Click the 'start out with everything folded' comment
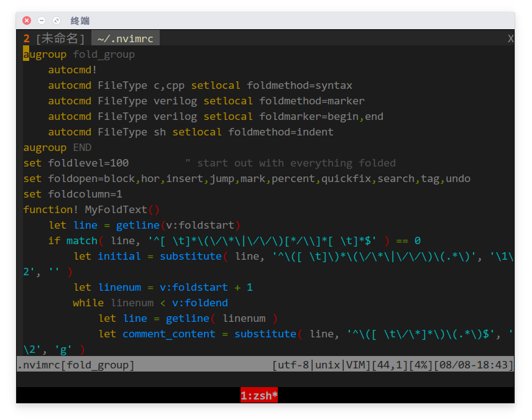Image resolution: width=532 pixels, height=420 pixels. click(296, 163)
